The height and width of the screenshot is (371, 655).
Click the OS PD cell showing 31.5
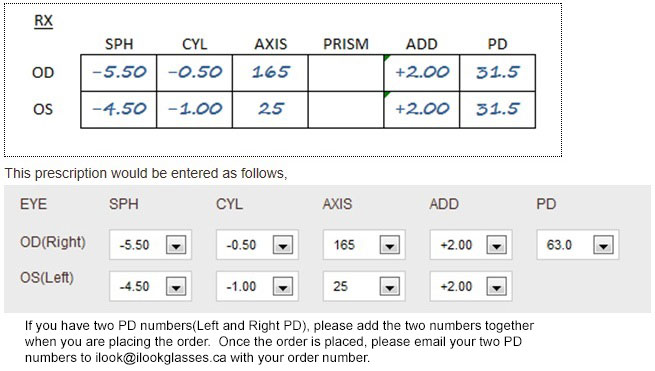click(498, 109)
